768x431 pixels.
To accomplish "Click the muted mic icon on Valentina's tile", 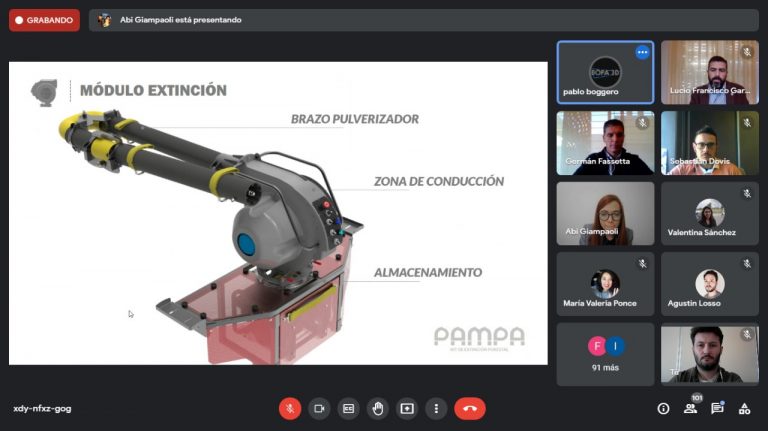I will [747, 193].
